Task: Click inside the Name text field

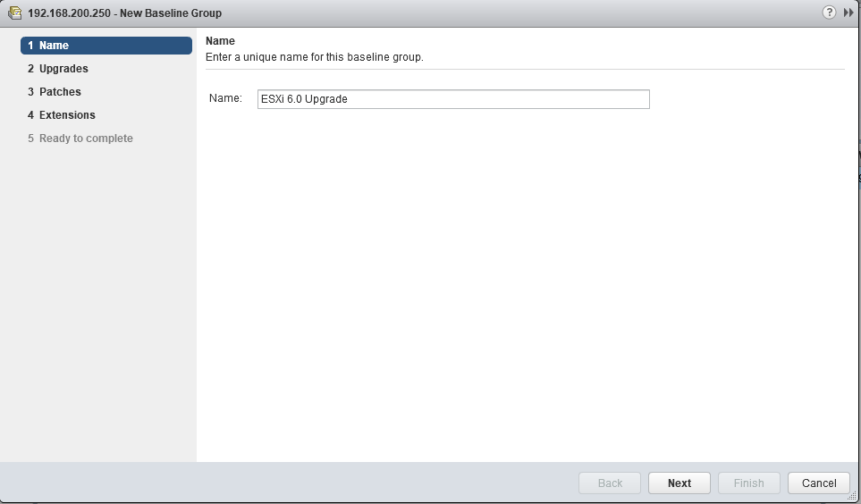Action: coord(452,99)
